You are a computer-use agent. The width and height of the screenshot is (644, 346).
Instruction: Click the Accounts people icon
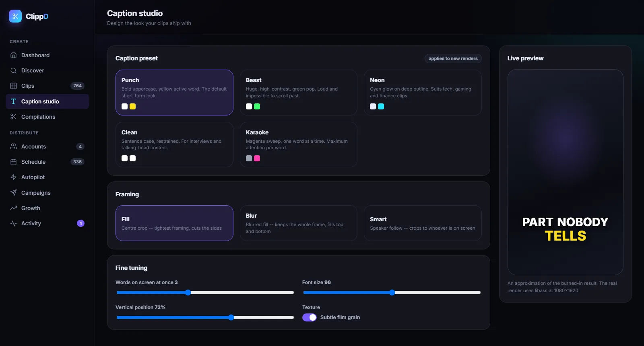(x=13, y=146)
